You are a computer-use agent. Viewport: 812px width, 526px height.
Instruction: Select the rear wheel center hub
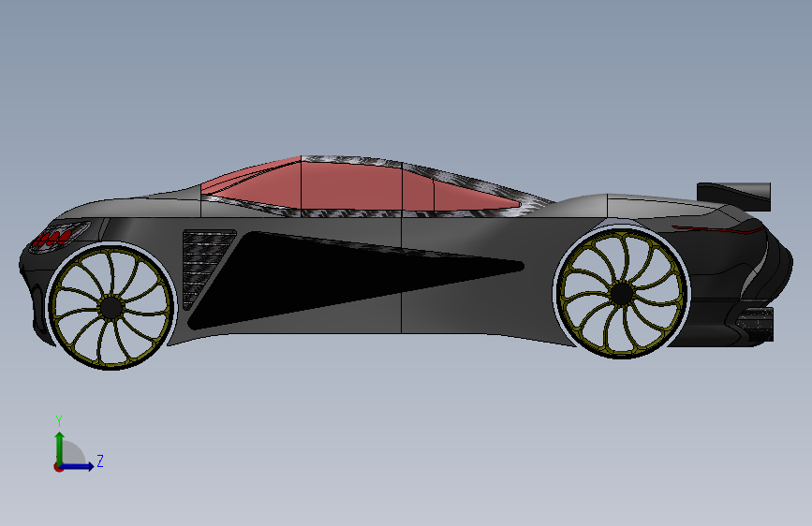coord(622,294)
